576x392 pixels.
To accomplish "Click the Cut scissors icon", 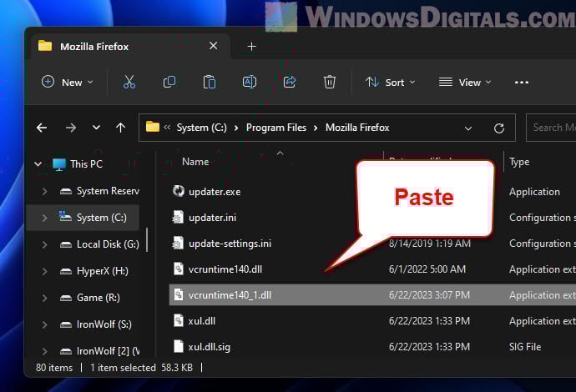I will (129, 83).
